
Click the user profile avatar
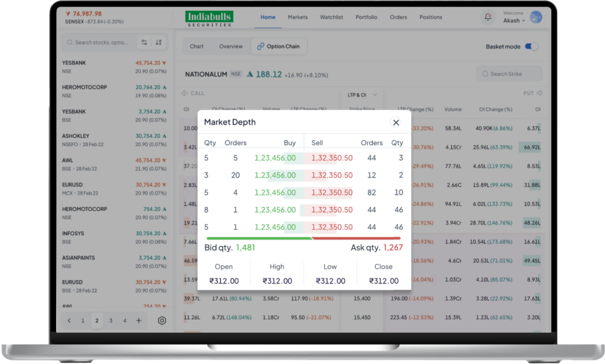(536, 17)
